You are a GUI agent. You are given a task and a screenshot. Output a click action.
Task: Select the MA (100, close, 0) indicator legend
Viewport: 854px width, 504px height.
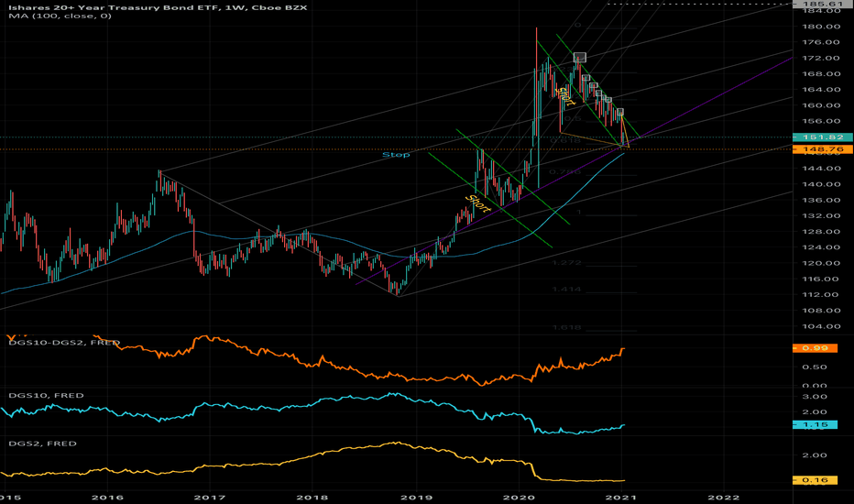60,16
